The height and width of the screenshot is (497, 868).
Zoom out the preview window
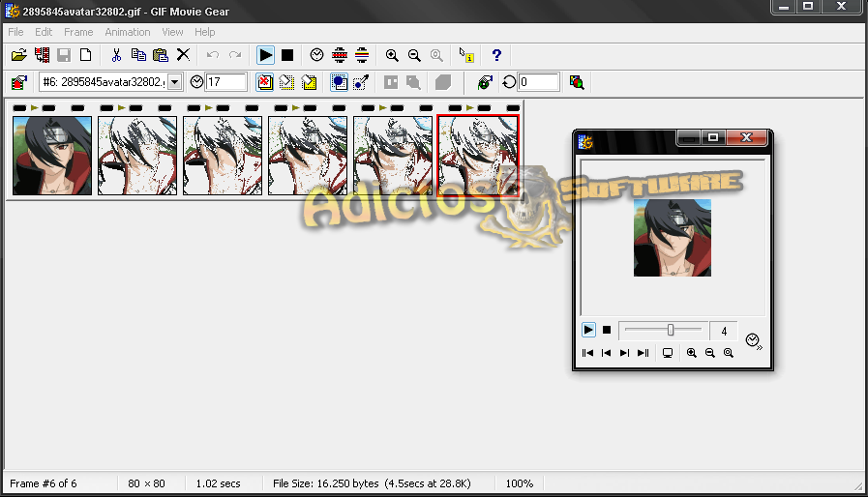point(710,353)
